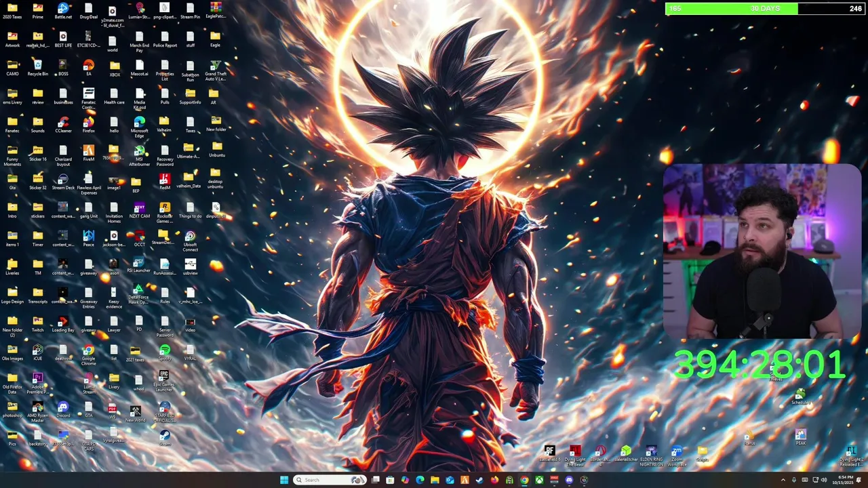Select the Funny Moments folder
The width and height of the screenshot is (868, 488).
[x=12, y=156]
